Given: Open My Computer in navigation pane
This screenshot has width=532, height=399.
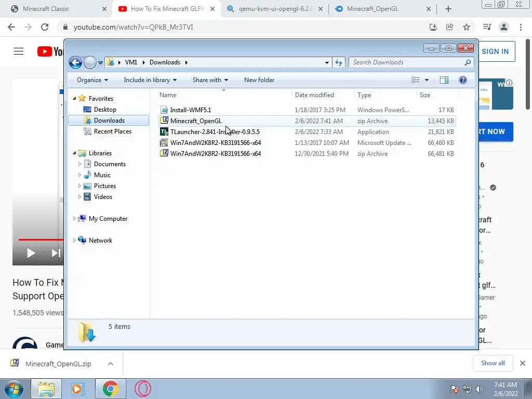Looking at the screenshot, I should coord(108,219).
